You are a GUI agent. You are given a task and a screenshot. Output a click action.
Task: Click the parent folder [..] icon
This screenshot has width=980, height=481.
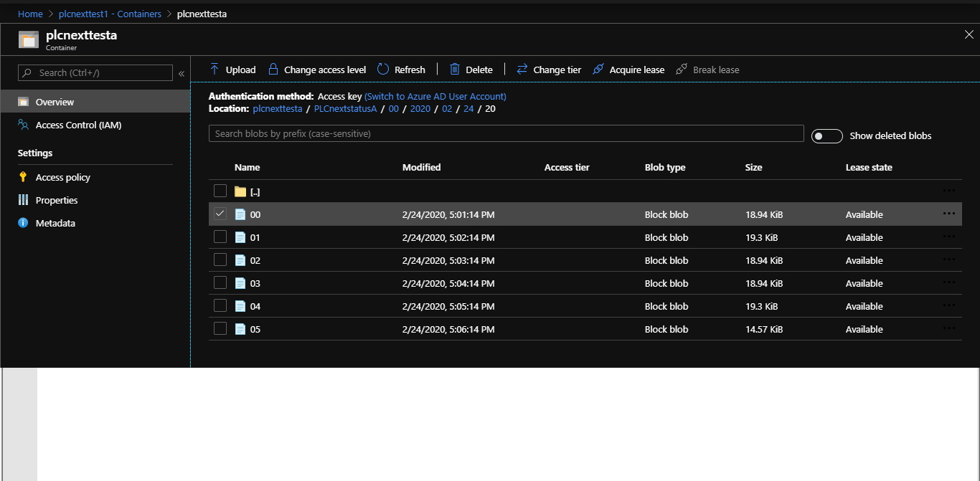pos(240,191)
